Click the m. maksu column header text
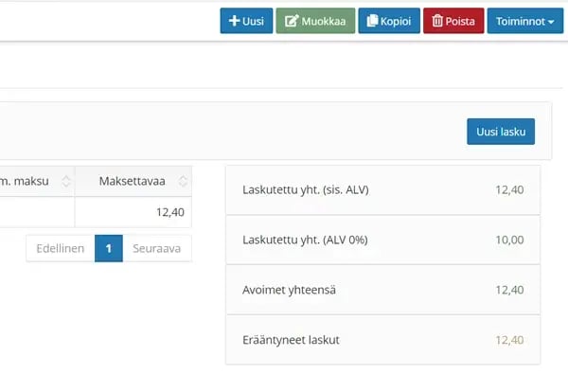The image size is (568, 392). [25, 181]
